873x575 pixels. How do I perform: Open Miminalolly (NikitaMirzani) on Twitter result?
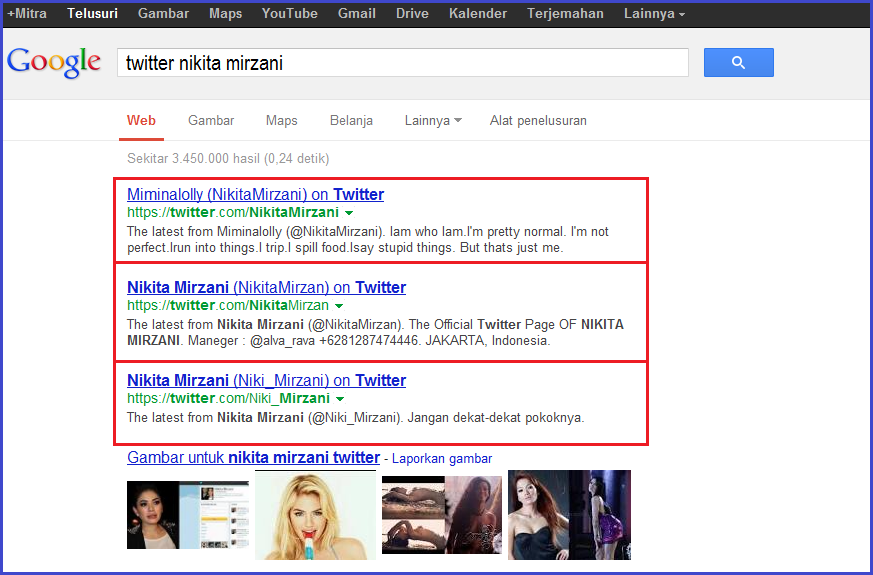point(256,194)
